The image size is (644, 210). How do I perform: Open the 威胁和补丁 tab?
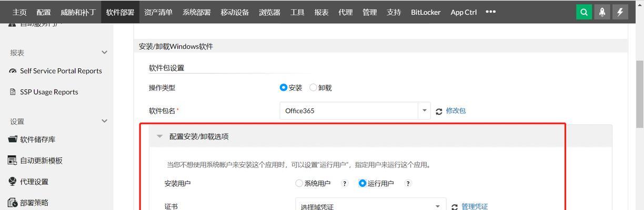[78, 12]
